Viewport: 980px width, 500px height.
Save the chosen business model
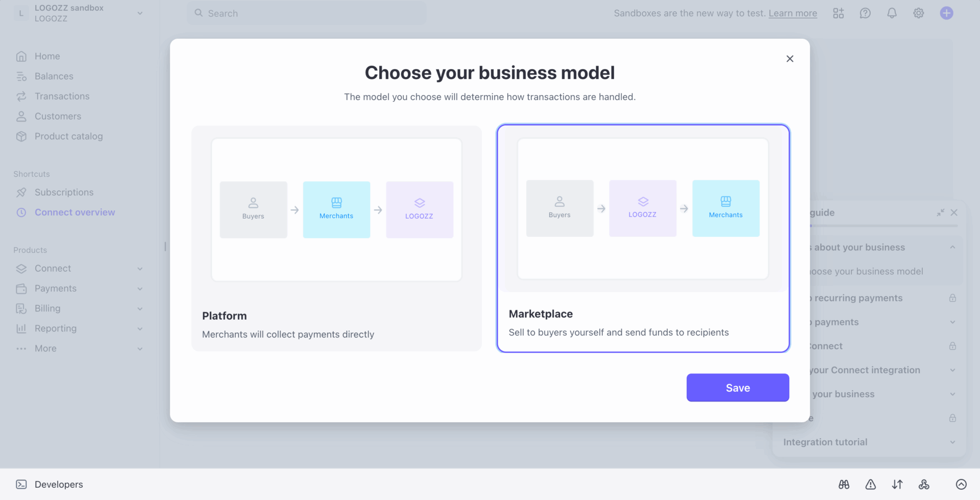coord(738,387)
